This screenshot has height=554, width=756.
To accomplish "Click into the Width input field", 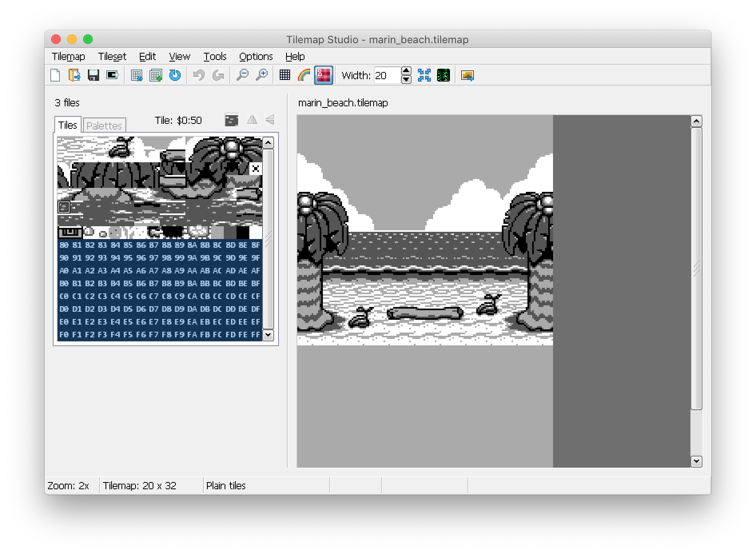I will click(388, 75).
